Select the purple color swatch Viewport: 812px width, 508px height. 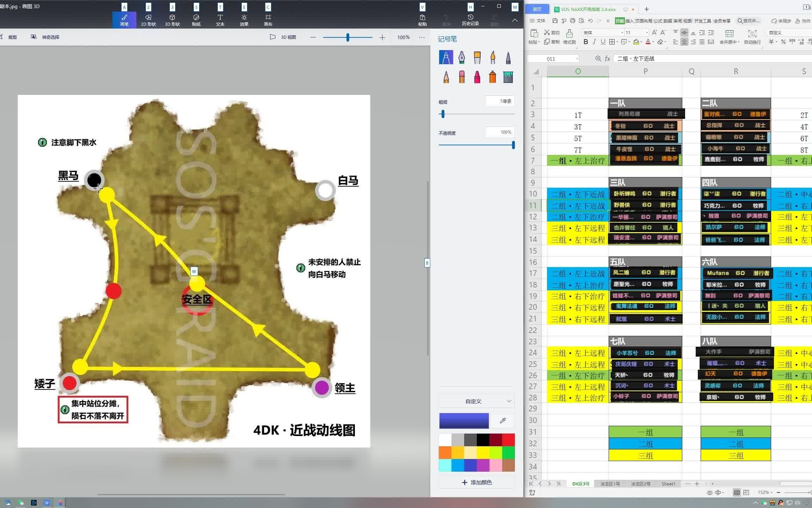[x=483, y=465]
